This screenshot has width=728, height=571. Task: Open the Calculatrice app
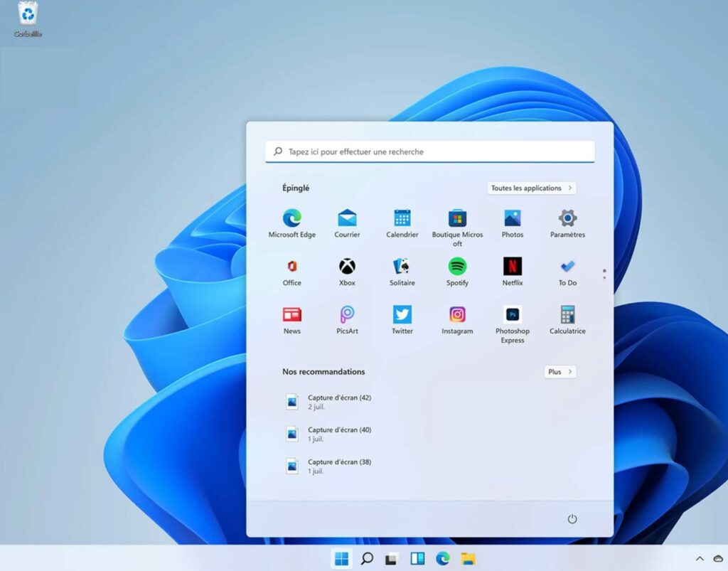(567, 316)
